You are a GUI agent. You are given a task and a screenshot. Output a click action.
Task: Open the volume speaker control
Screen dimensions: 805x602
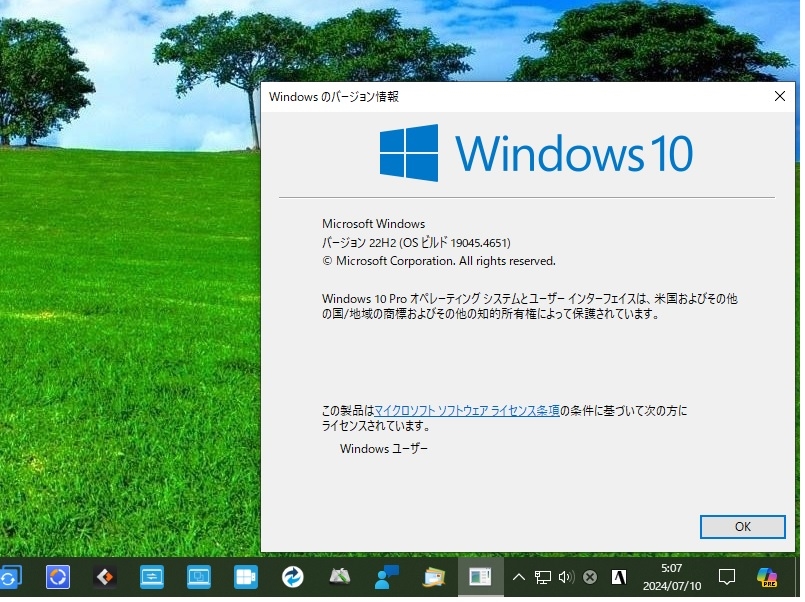pos(566,577)
